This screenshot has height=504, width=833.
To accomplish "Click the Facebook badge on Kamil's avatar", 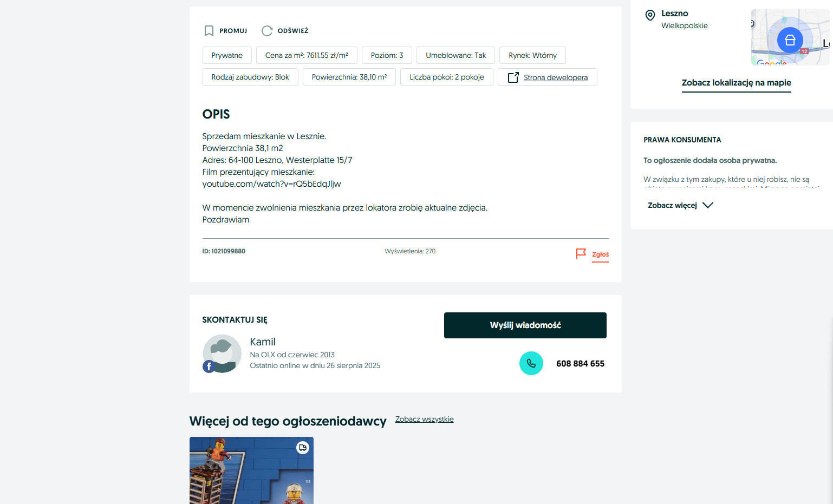I will click(x=209, y=366).
